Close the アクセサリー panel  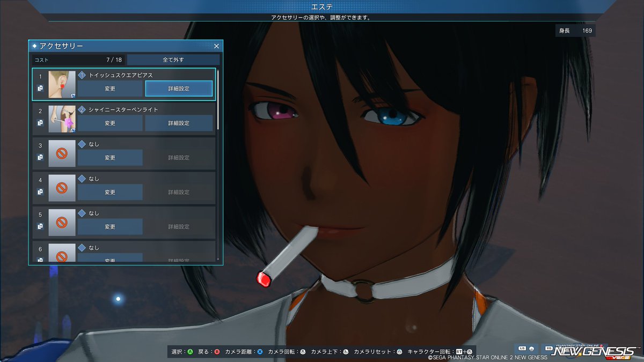coord(216,46)
